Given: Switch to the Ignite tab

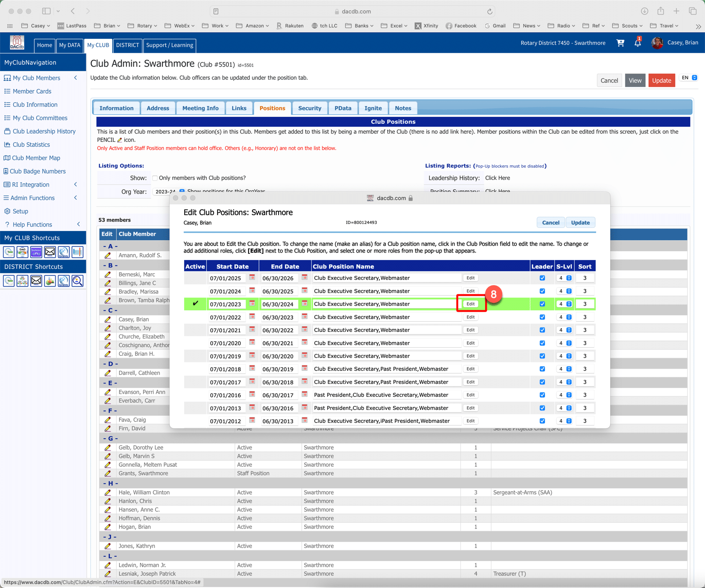Looking at the screenshot, I should click(x=373, y=108).
